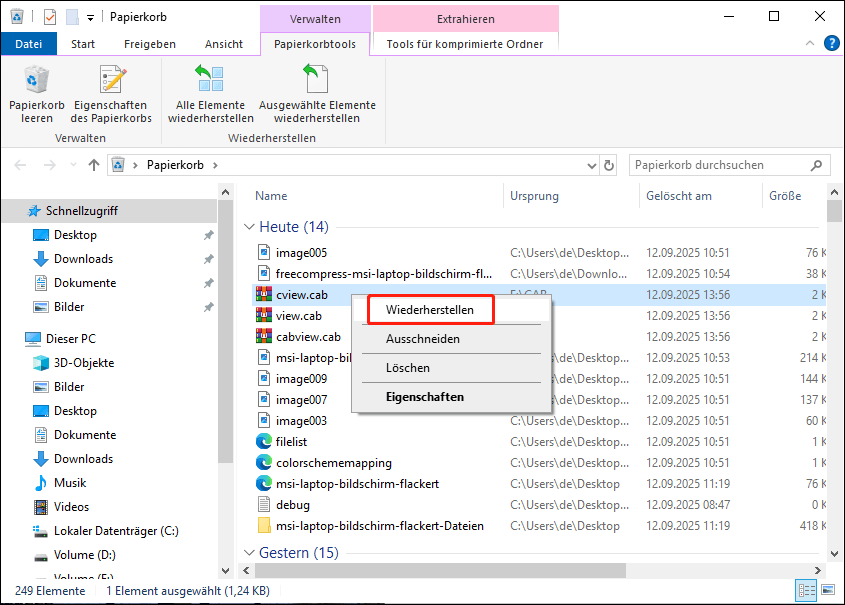845x605 pixels.
Task: Click the cview.cab file icon
Action: coord(264,295)
